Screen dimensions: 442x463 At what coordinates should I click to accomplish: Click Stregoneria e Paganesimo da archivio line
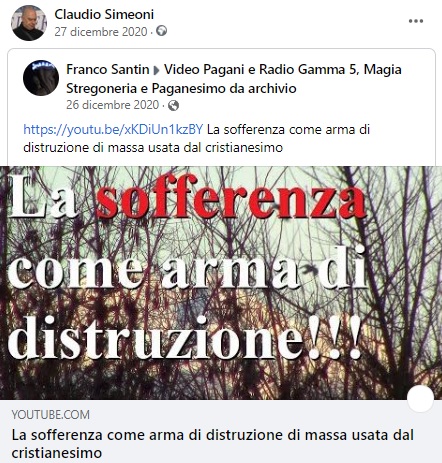click(181, 88)
